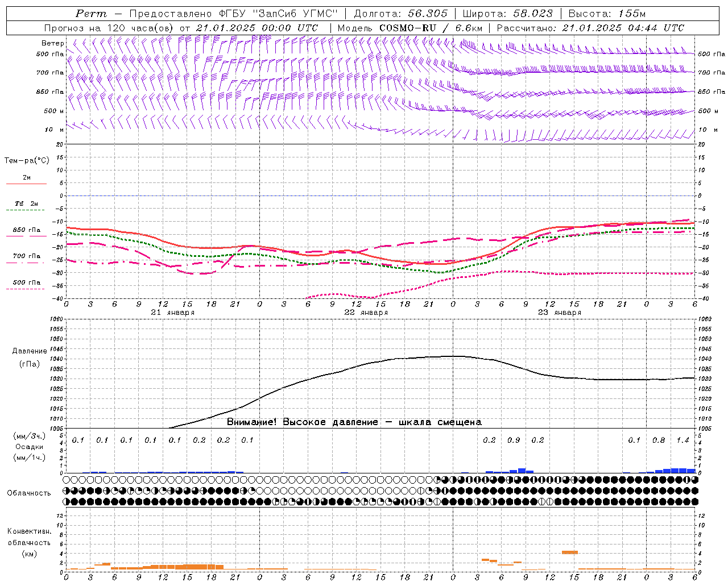Click the "22 января" date label
The height and width of the screenshot is (582, 728).
[x=366, y=313]
